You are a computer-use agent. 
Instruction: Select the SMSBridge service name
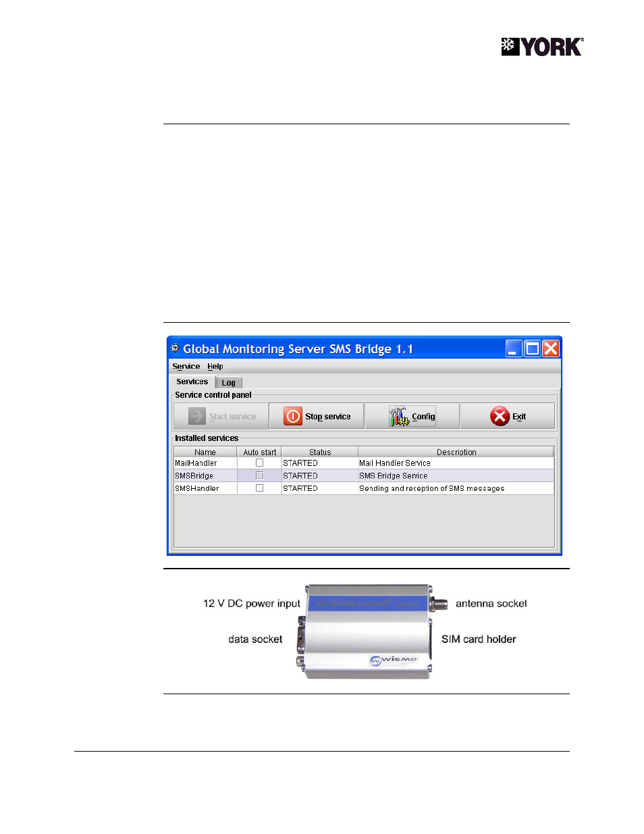[194, 476]
